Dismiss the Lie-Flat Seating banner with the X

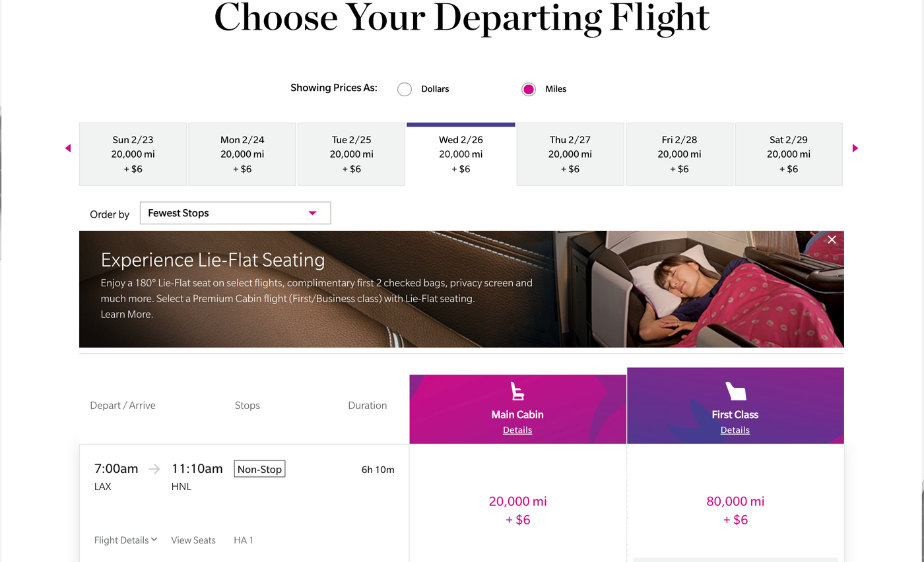(x=832, y=239)
